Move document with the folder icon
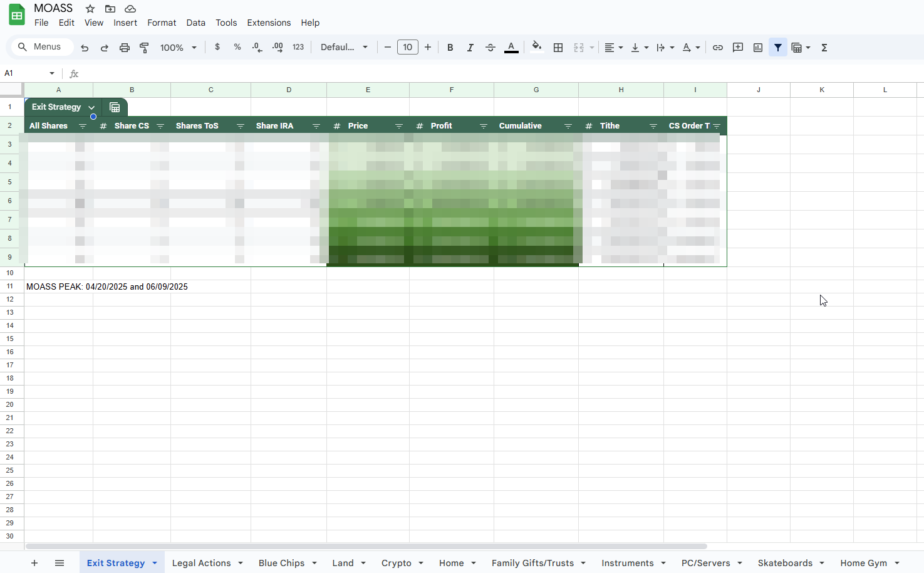This screenshot has width=924, height=573. click(x=110, y=9)
